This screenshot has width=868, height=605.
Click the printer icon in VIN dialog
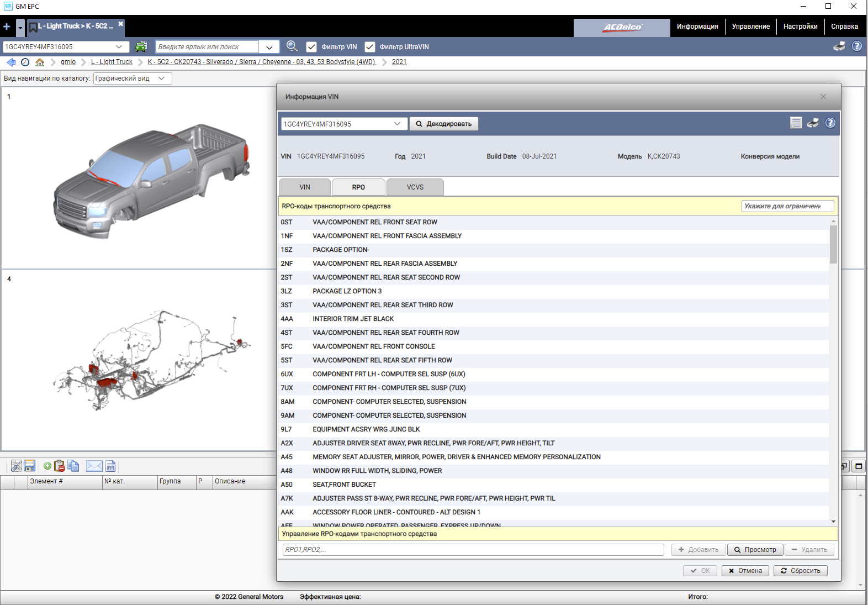[813, 123]
